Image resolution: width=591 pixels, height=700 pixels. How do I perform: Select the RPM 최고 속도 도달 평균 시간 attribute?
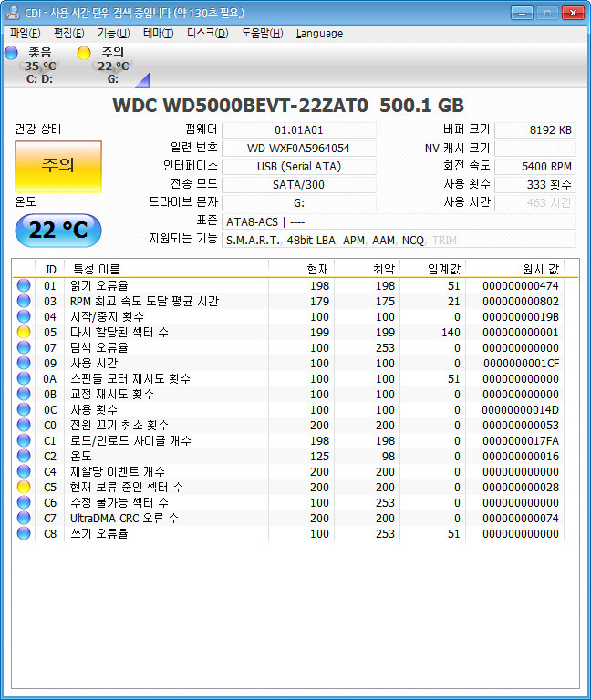[144, 301]
